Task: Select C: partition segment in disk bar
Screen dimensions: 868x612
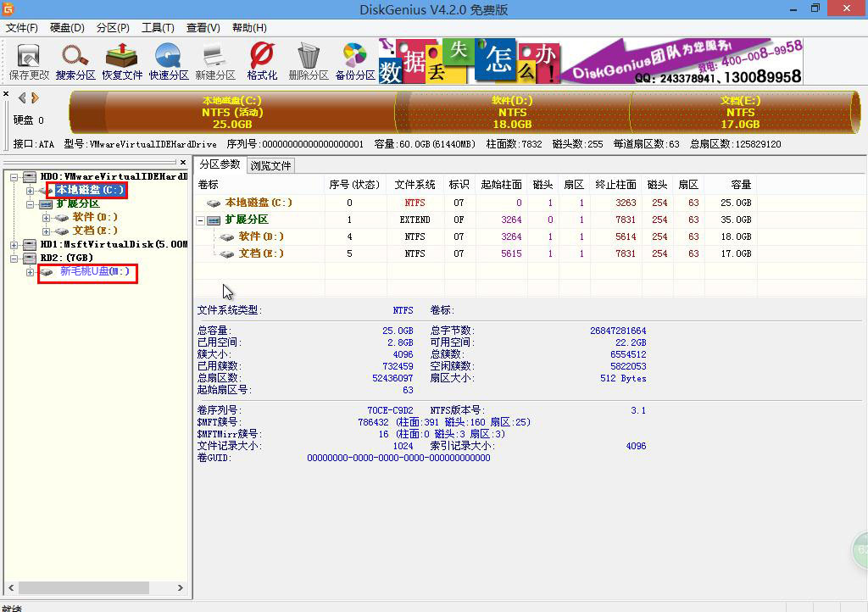Action: click(232, 113)
